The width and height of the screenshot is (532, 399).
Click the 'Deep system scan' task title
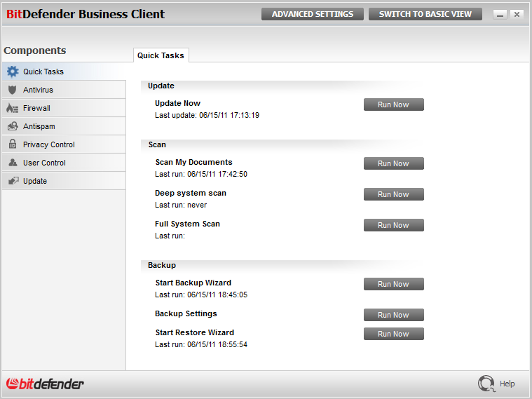tap(191, 193)
